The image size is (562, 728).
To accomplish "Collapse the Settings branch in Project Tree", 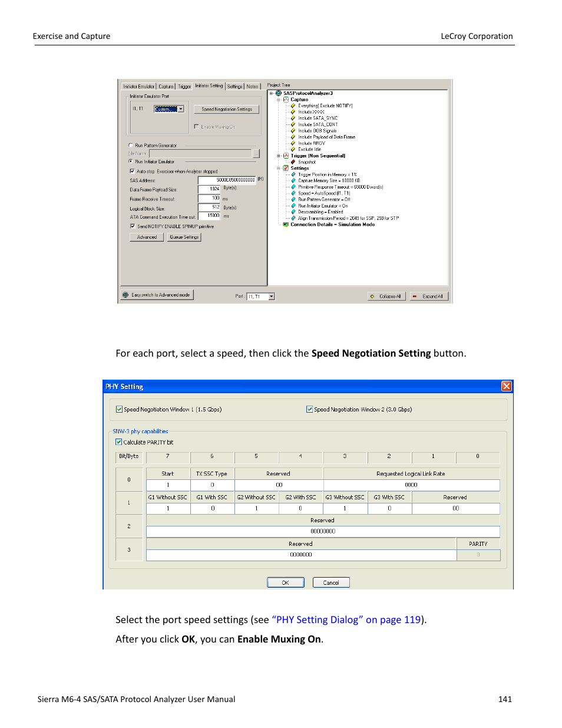I will pyautogui.click(x=279, y=168).
